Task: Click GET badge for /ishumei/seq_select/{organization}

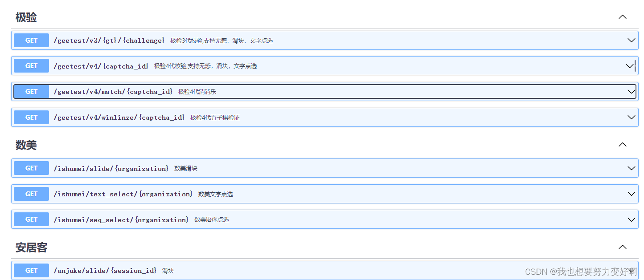Action: click(31, 219)
